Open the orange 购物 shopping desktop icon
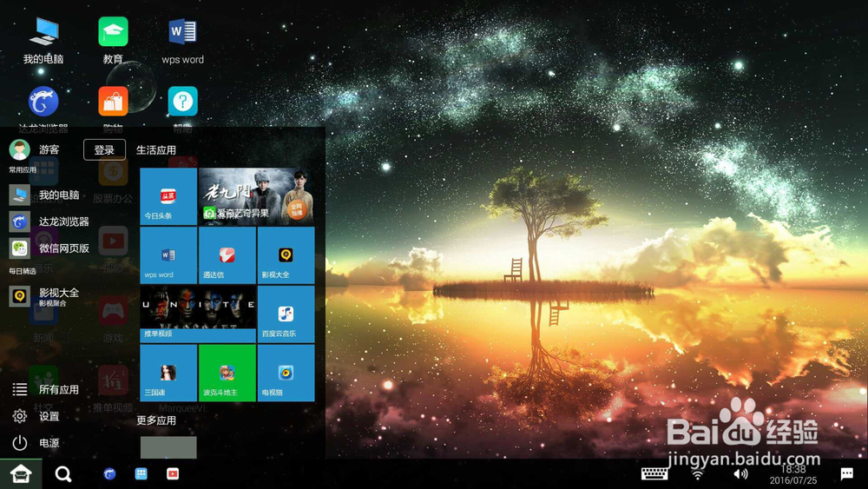 tap(113, 108)
